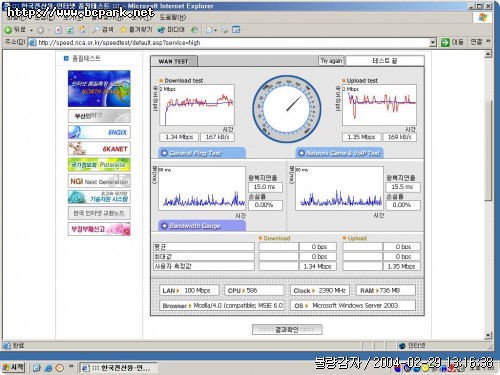Click the Show Desktop quick launch icon

coord(37,368)
